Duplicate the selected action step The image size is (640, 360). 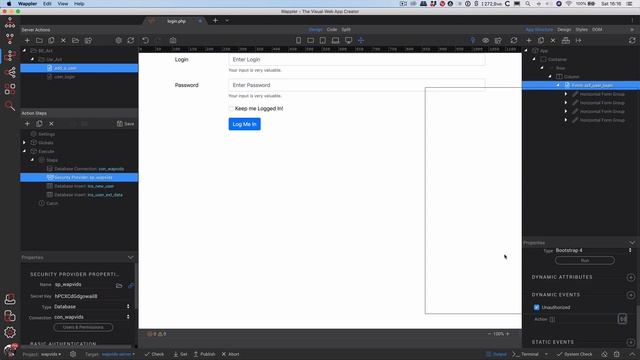pos(39,124)
